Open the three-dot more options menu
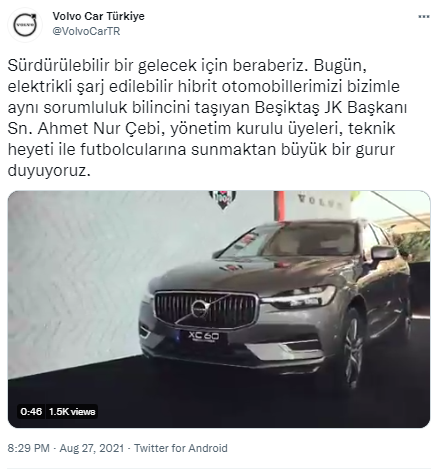This screenshot has height=469, width=441. point(424,16)
